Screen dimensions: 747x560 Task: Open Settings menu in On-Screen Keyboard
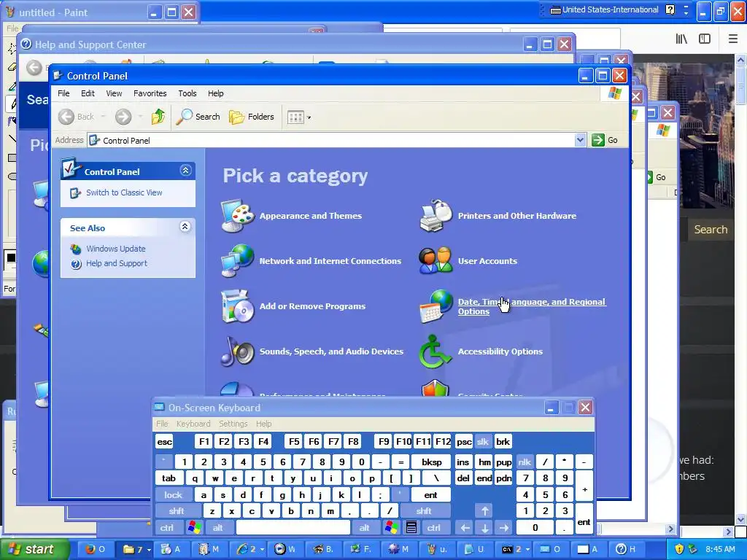click(x=233, y=424)
